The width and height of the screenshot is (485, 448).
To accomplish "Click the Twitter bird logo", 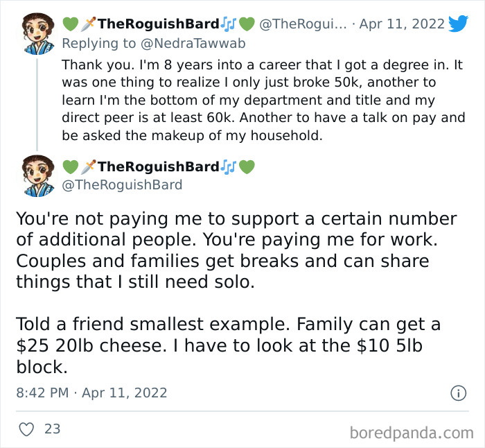I will coord(458,24).
